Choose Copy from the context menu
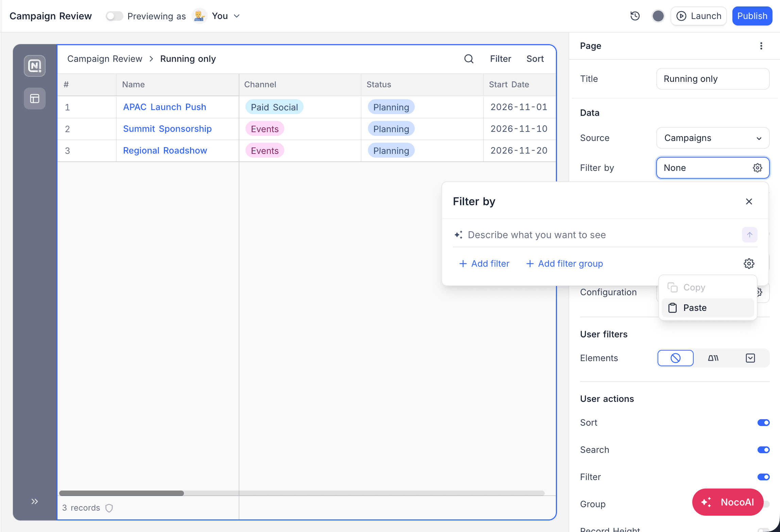The image size is (780, 532). point(708,287)
